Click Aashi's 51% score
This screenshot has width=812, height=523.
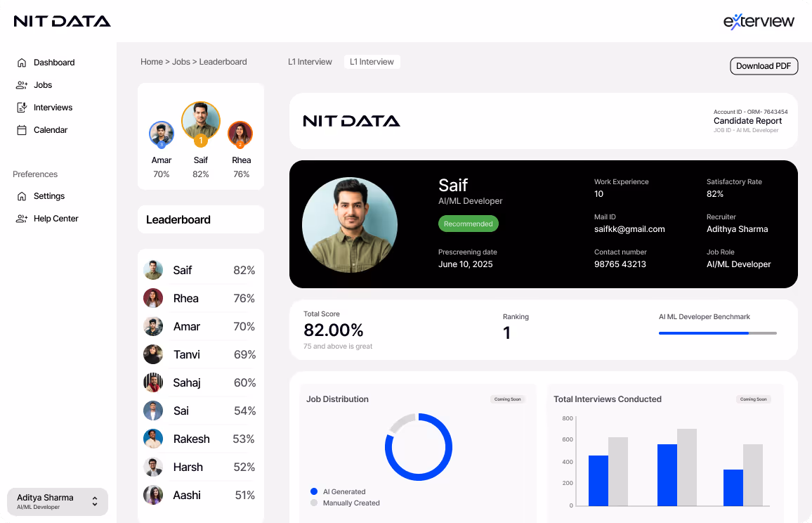[x=245, y=495]
